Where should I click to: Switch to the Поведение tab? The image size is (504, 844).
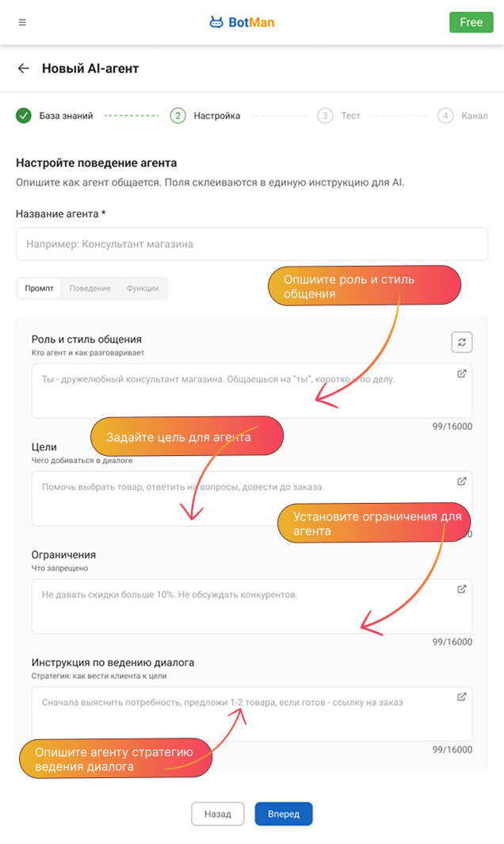pos(90,289)
